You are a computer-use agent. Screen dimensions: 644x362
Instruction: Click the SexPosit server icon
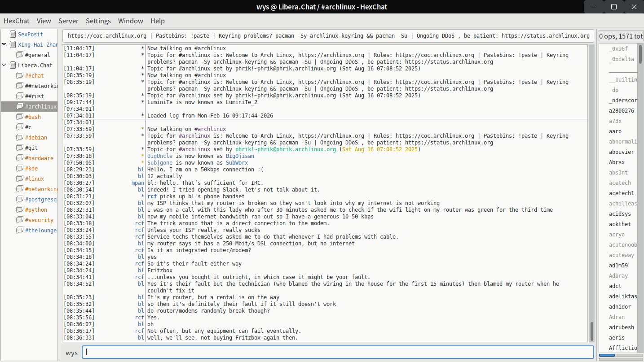pos(12,34)
